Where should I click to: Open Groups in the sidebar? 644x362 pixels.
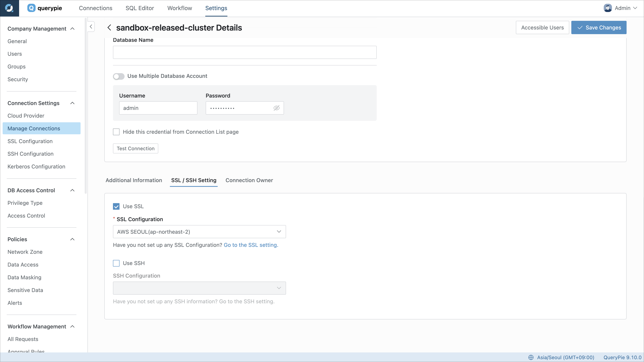[16, 67]
